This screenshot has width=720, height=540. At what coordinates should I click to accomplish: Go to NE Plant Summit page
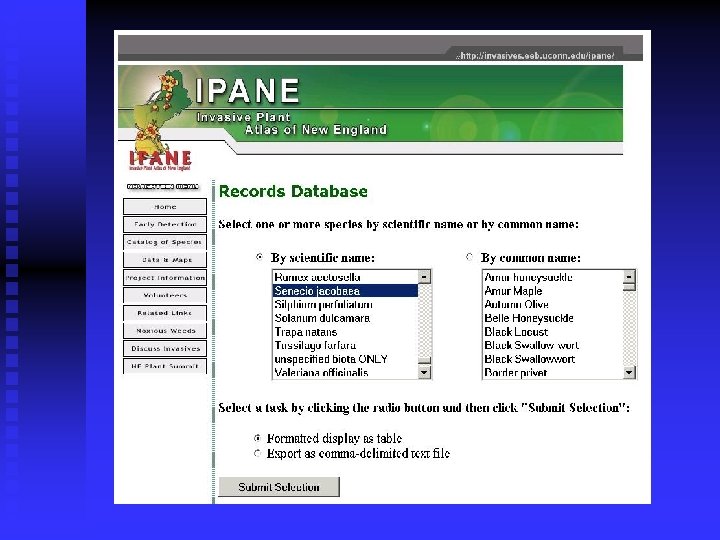pyautogui.click(x=165, y=366)
